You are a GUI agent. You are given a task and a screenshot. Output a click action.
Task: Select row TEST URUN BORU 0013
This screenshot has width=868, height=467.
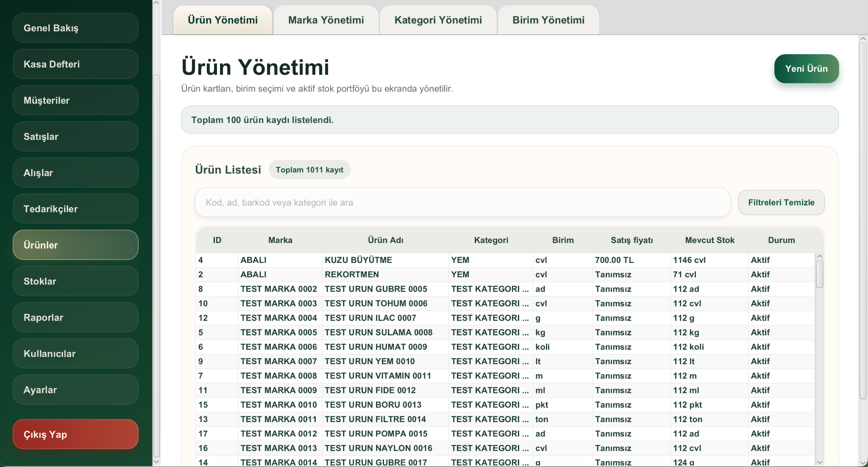(x=505, y=404)
